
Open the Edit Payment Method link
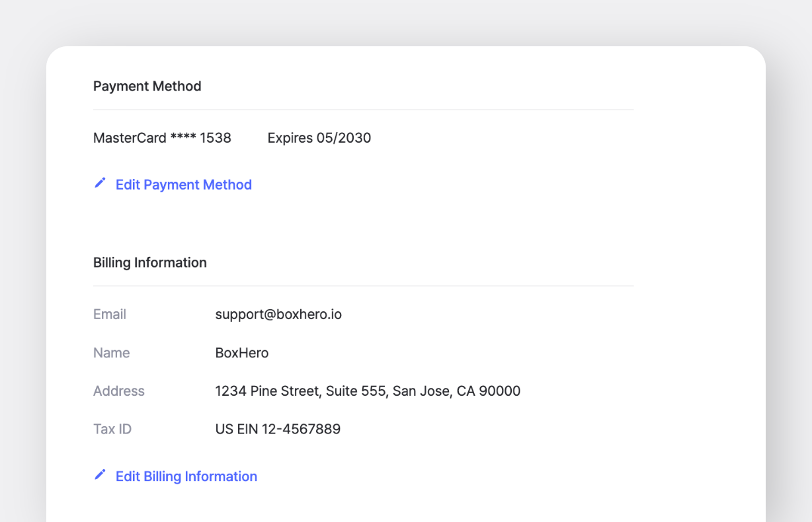point(183,185)
